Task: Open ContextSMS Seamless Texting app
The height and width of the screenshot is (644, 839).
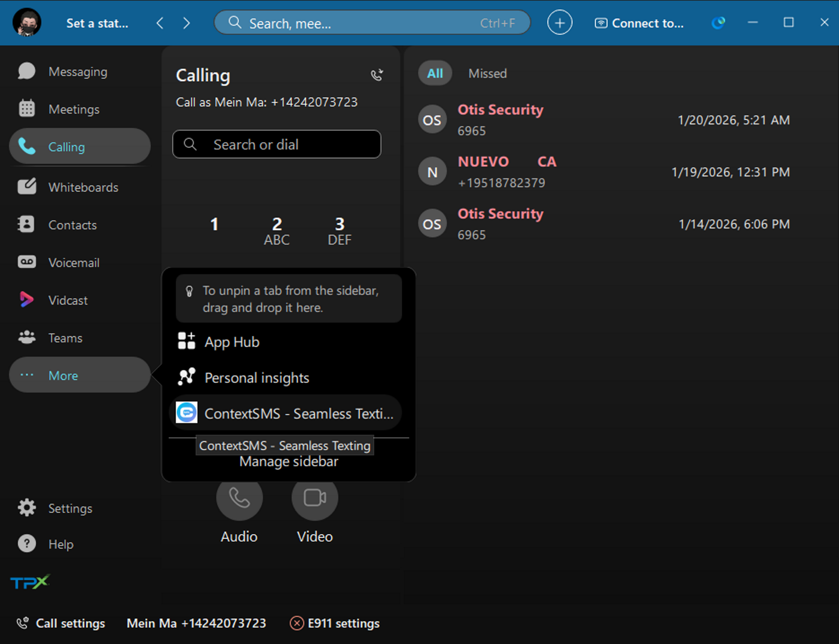Action: point(286,413)
